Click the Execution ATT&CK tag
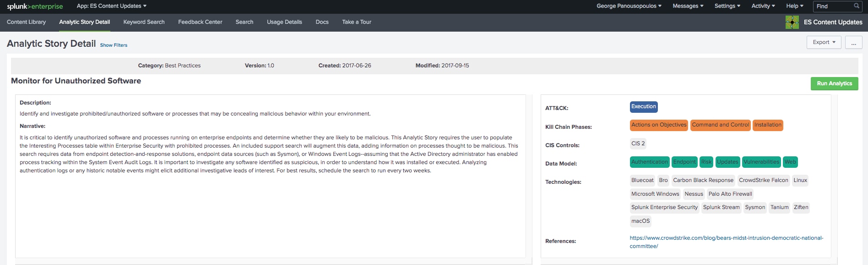 click(x=644, y=107)
